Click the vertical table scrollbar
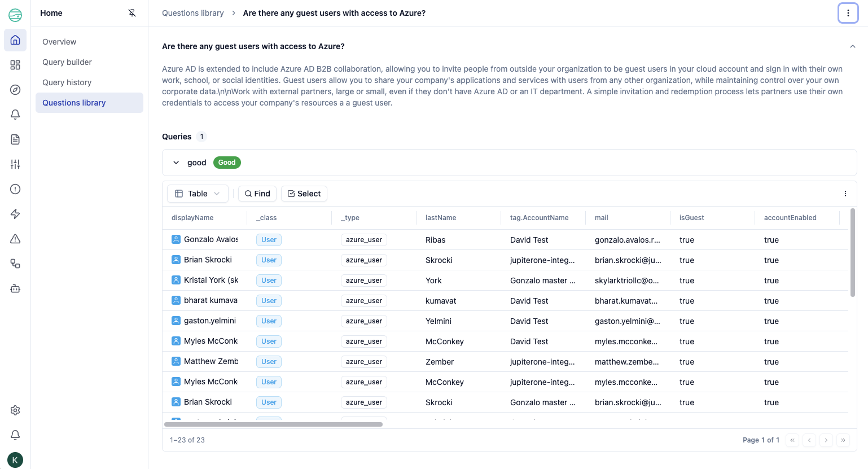Viewport: 868px width, 469px height. tap(852, 252)
